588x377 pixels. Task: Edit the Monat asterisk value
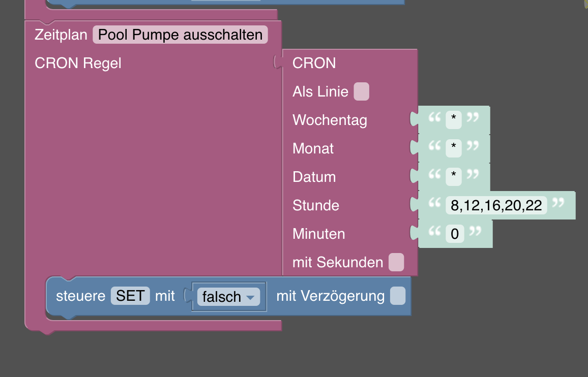coord(453,149)
